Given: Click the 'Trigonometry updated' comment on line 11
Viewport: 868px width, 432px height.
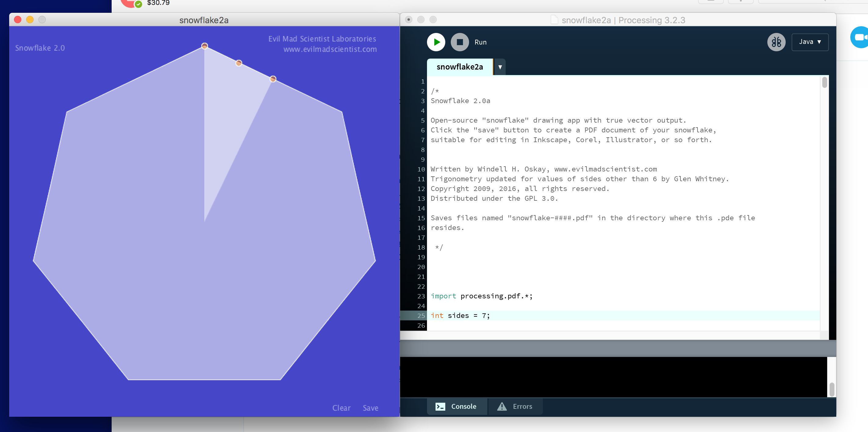Looking at the screenshot, I should coord(579,179).
